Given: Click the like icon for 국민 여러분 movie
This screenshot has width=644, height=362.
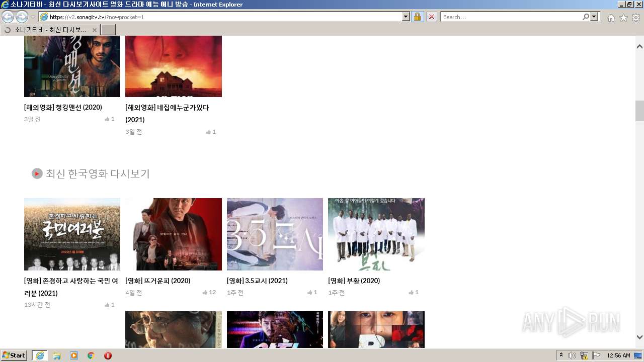Looking at the screenshot, I should tap(107, 305).
